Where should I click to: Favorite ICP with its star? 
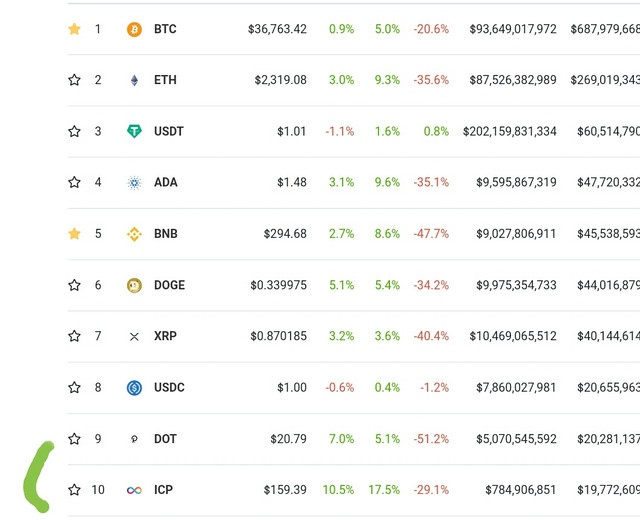[x=74, y=489]
